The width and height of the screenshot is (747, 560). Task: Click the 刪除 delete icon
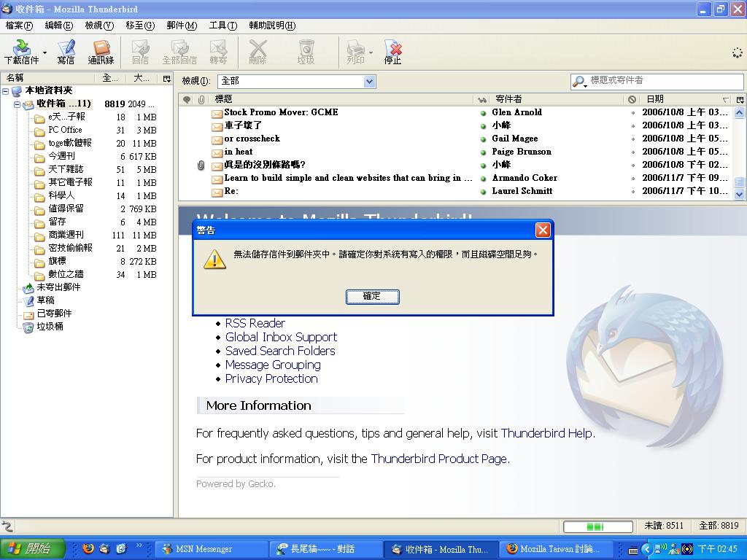258,52
